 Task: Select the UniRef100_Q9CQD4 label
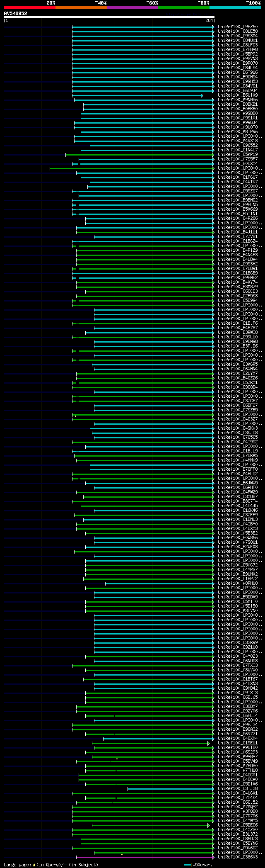(x=238, y=387)
